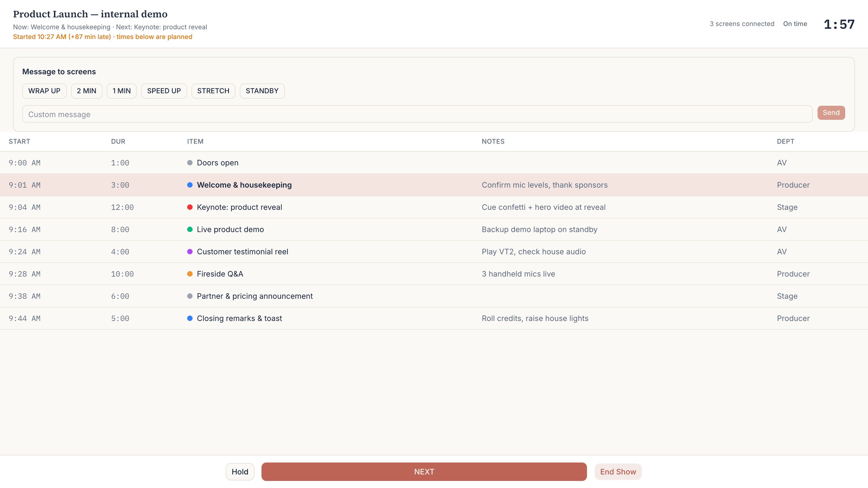The width and height of the screenshot is (868, 488).
Task: Click the 10:00 duration for Fireside Q&A
Action: 122,274
